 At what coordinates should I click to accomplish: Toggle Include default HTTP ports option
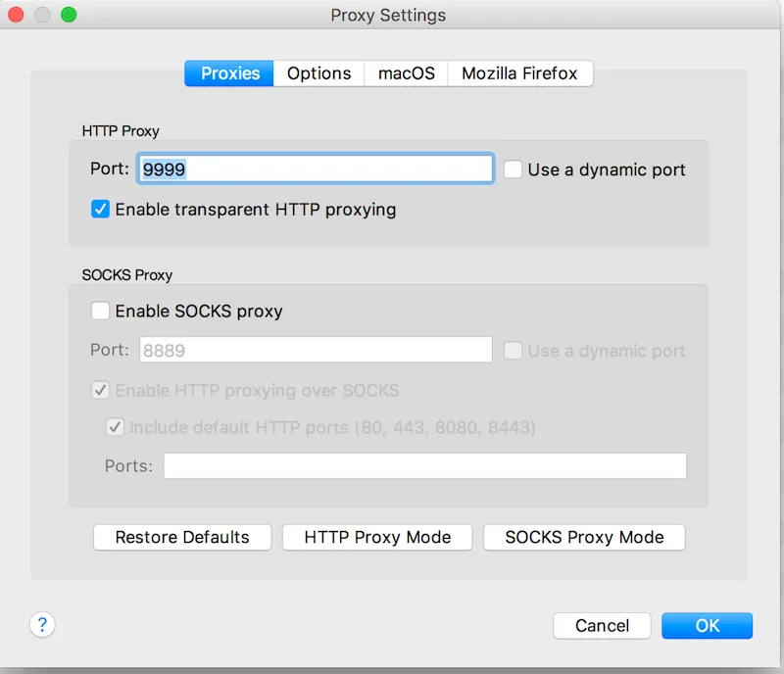115,426
